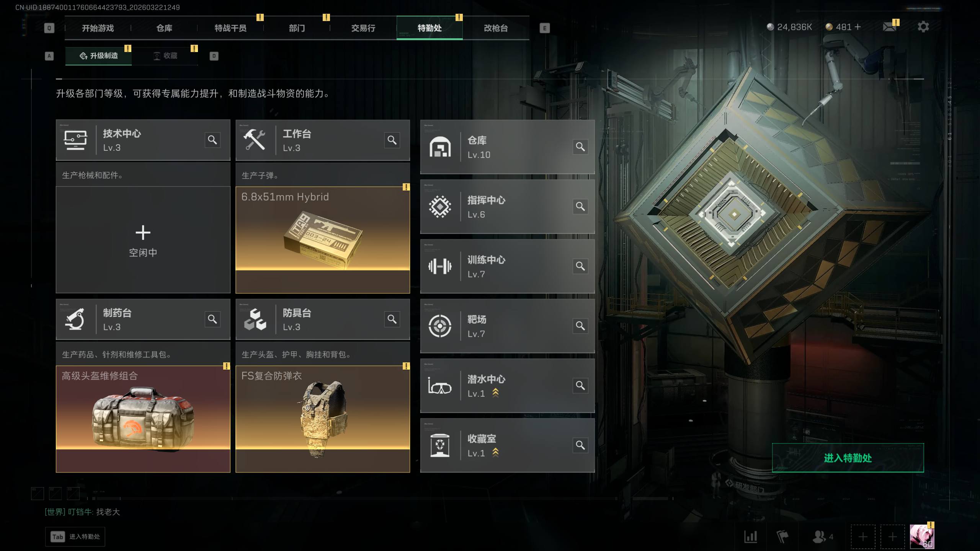The image size is (980, 551).
Task: Click the player avatar portrait
Action: click(x=922, y=536)
